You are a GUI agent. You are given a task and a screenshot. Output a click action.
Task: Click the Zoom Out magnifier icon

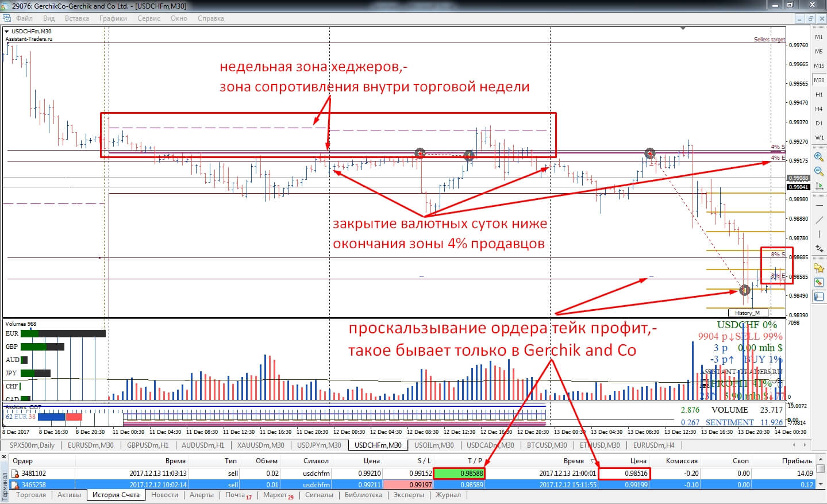tap(819, 171)
